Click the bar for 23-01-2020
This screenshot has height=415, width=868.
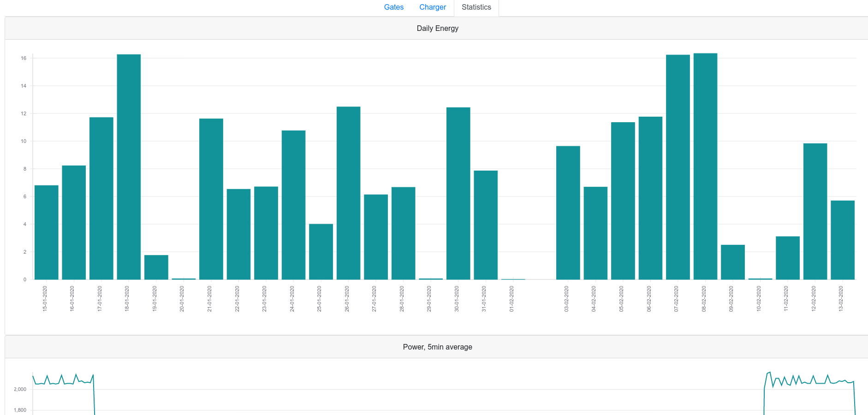[x=266, y=233]
